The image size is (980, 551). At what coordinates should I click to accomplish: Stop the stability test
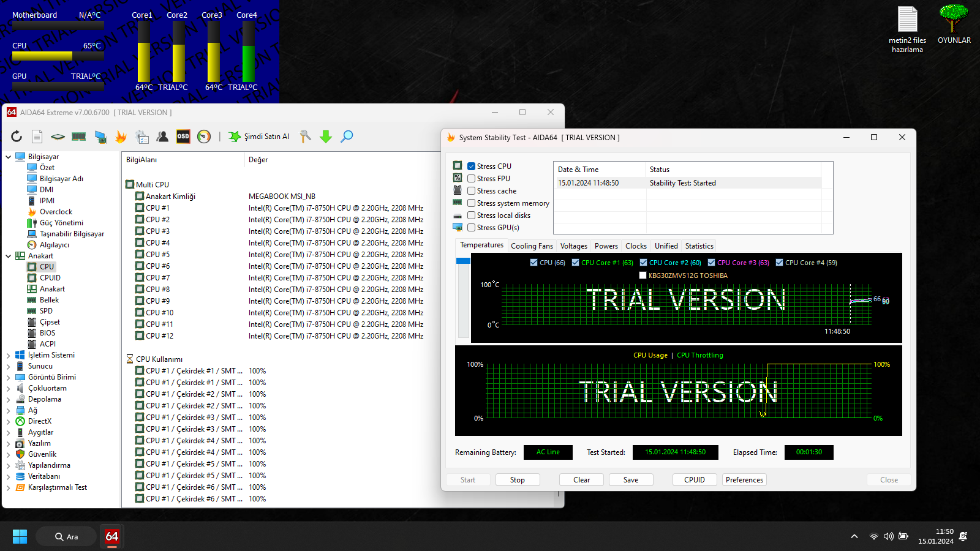coord(518,480)
